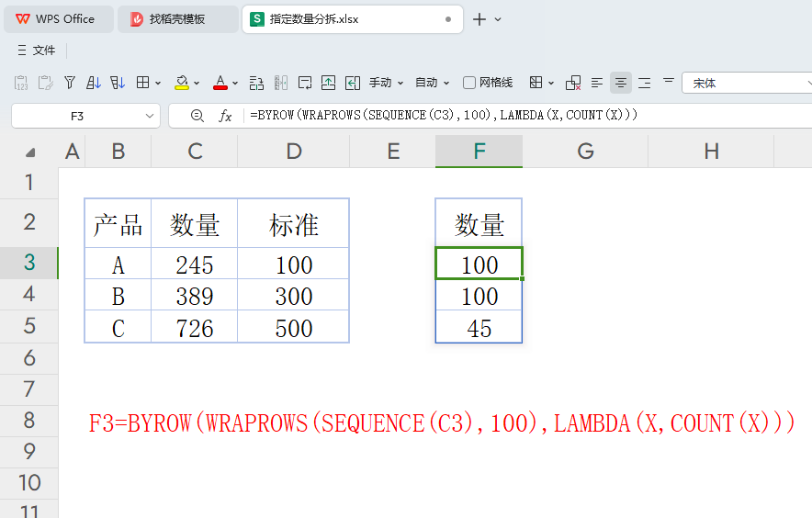
Task: Click the 数量 header in column F
Action: (x=479, y=224)
